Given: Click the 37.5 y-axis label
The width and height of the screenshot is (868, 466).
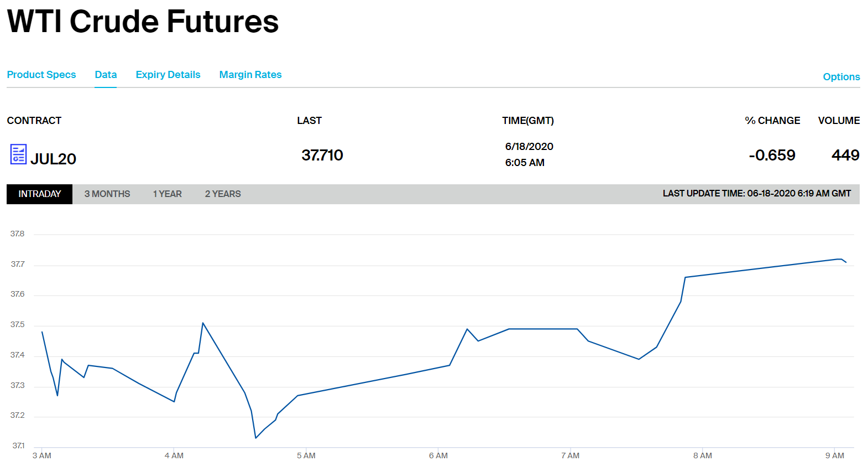Looking at the screenshot, I should [x=17, y=325].
